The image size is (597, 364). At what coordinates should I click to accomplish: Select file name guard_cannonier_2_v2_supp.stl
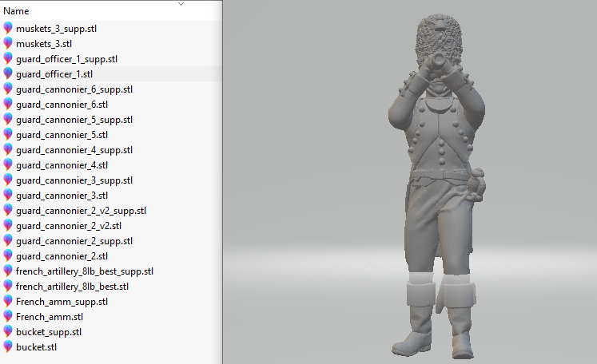tap(81, 211)
